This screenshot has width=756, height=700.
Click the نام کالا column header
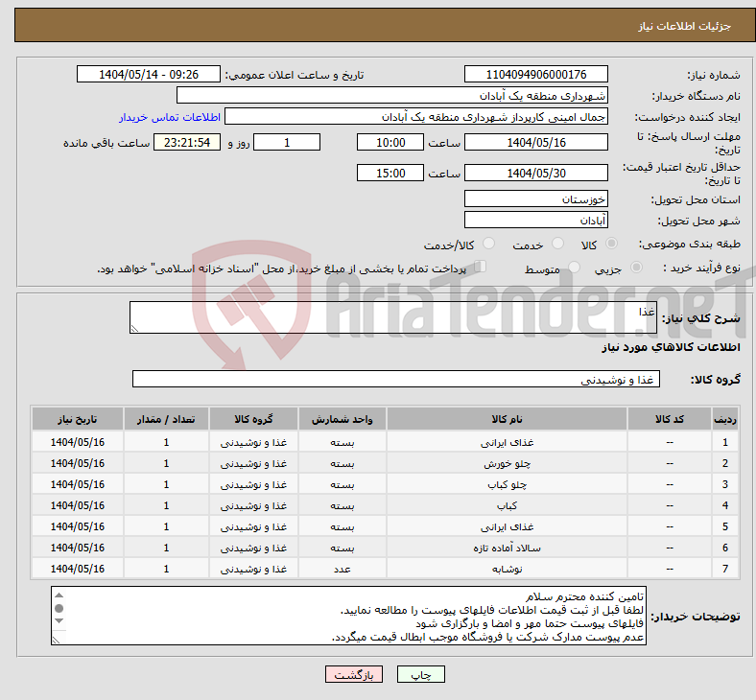(x=507, y=419)
